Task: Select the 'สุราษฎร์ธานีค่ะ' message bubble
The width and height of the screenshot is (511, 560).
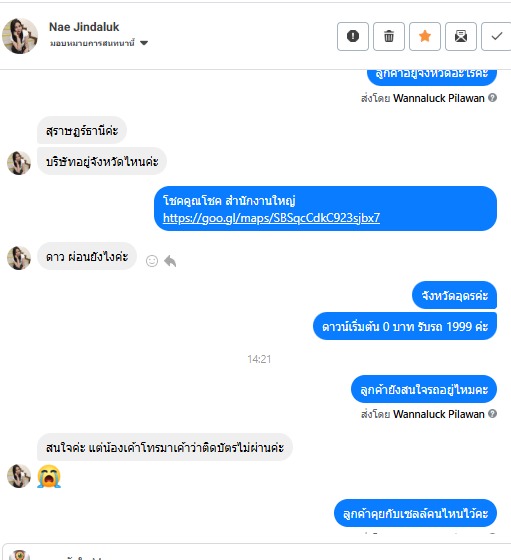Action: (x=82, y=130)
